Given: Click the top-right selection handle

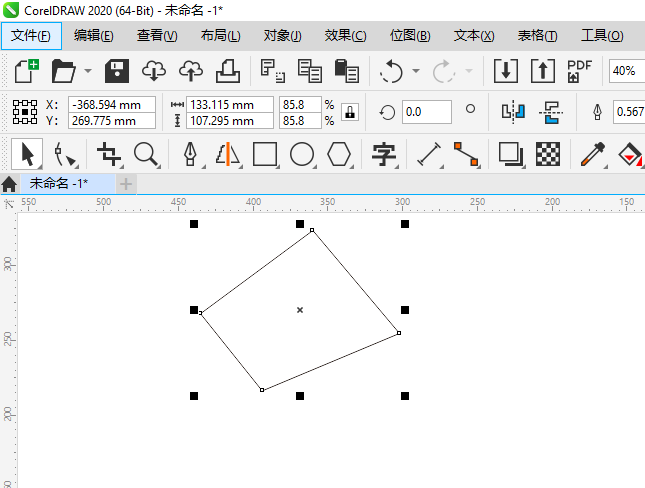Looking at the screenshot, I should coord(405,224).
